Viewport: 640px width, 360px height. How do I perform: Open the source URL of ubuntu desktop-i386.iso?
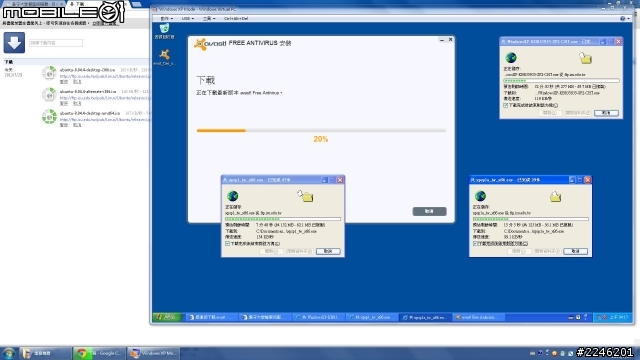click(104, 76)
